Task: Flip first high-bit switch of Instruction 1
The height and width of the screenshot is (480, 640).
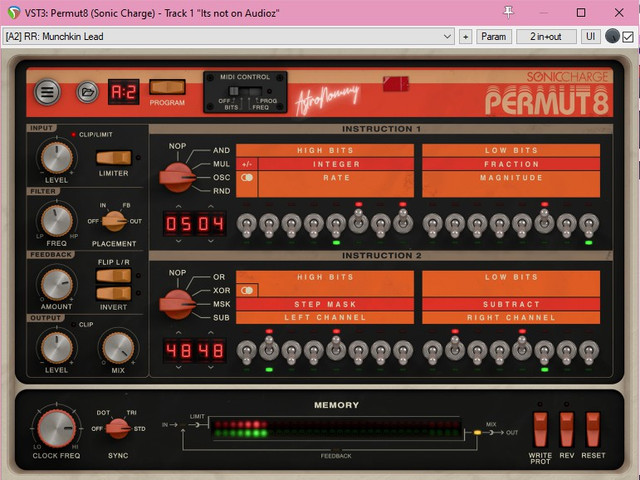Action: point(247,226)
